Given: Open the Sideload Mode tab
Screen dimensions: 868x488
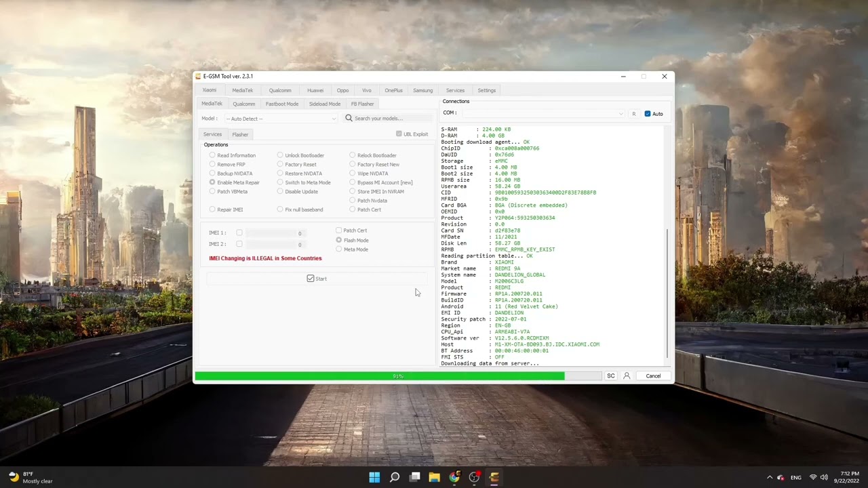Looking at the screenshot, I should tap(325, 104).
